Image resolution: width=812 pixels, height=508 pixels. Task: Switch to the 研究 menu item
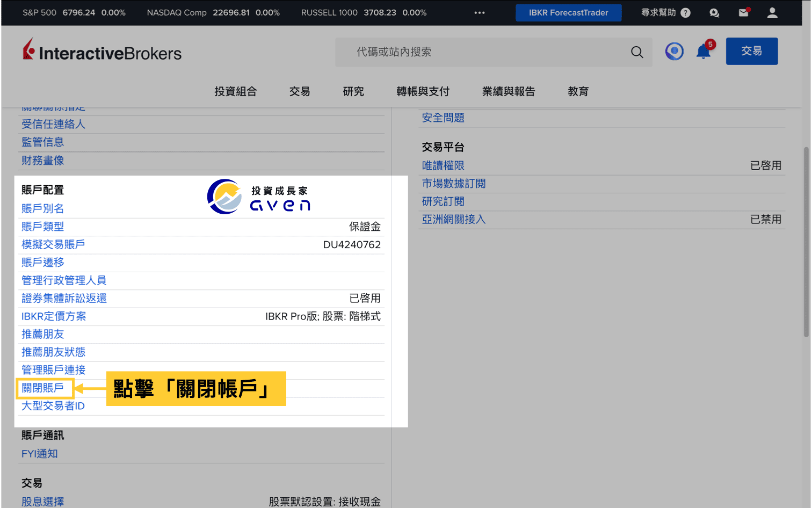[x=353, y=91]
